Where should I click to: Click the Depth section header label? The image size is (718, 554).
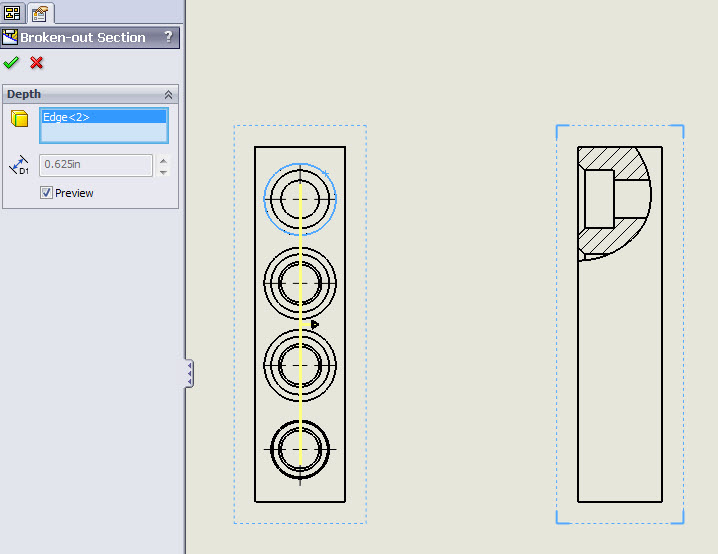click(24, 94)
